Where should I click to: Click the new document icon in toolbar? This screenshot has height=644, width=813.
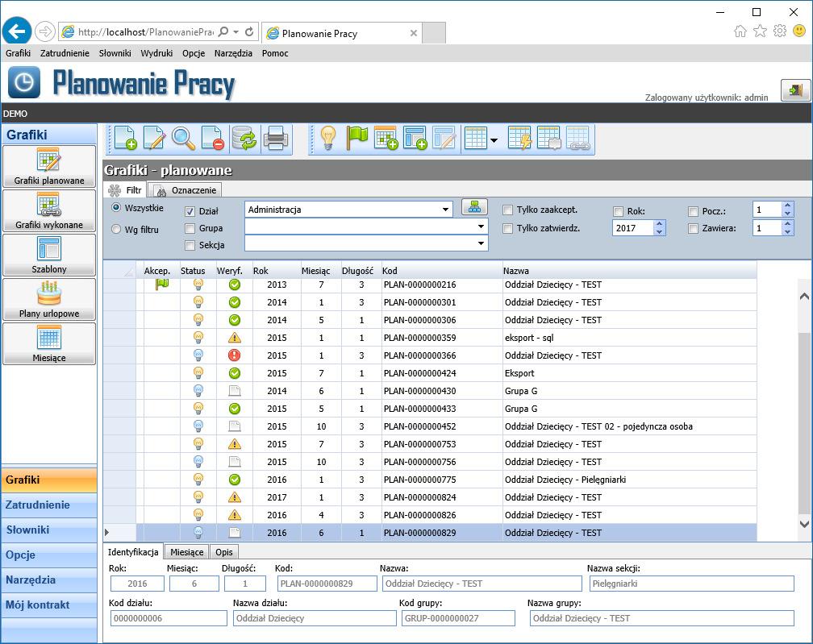click(x=125, y=139)
